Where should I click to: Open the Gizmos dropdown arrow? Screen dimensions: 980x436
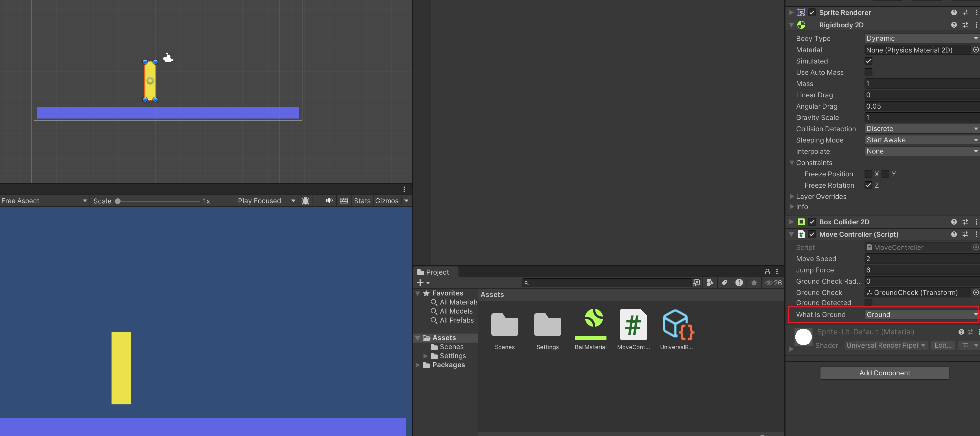(406, 201)
